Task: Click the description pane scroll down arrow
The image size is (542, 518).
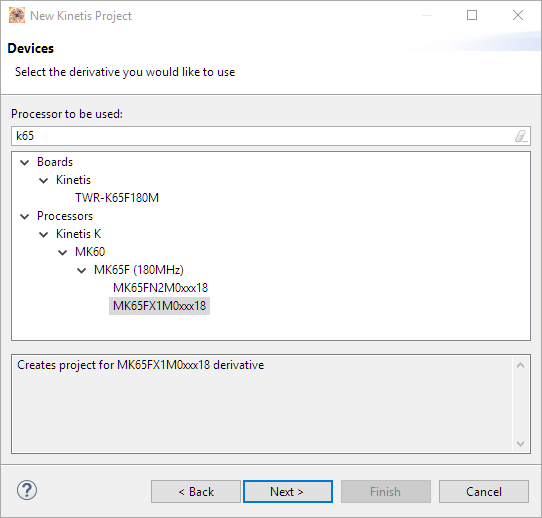Action: [521, 443]
